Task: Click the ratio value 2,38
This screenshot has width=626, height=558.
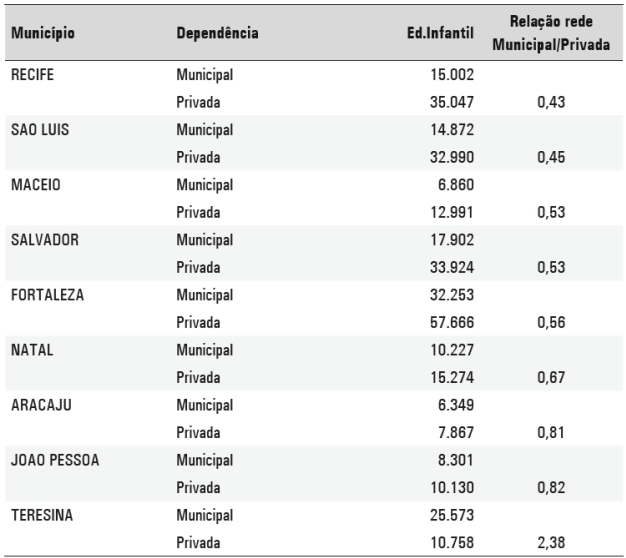Action: pyautogui.click(x=552, y=542)
